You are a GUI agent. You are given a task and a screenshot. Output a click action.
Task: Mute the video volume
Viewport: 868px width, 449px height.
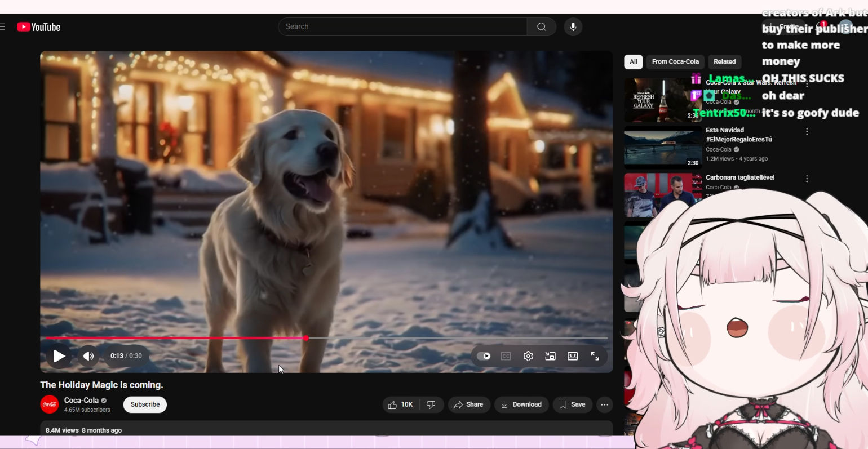pyautogui.click(x=88, y=356)
